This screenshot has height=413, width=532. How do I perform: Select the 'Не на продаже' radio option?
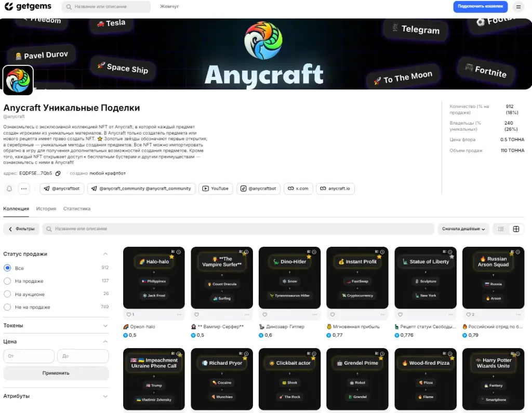point(7,307)
